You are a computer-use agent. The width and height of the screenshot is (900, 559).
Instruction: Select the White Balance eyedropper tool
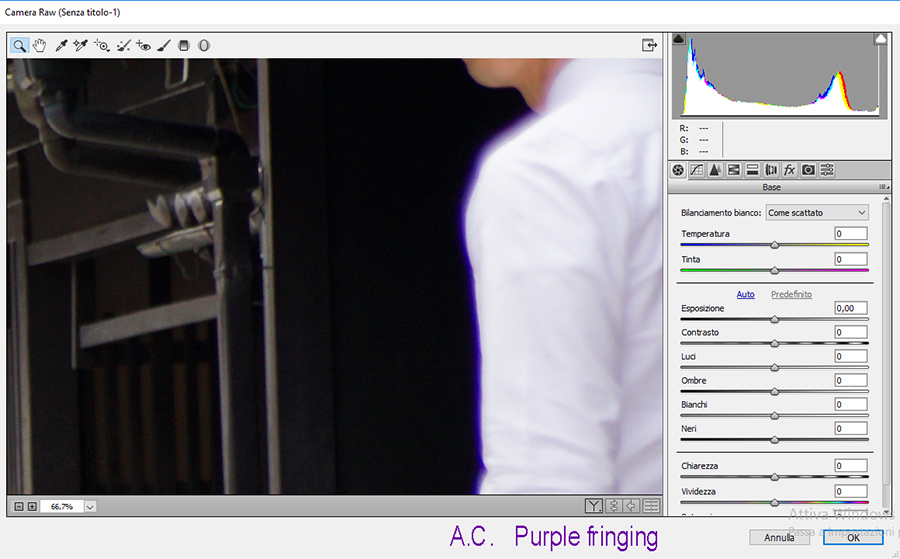61,45
